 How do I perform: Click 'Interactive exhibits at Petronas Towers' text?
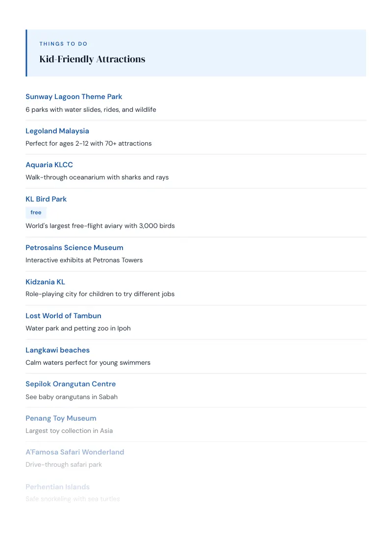click(x=84, y=260)
